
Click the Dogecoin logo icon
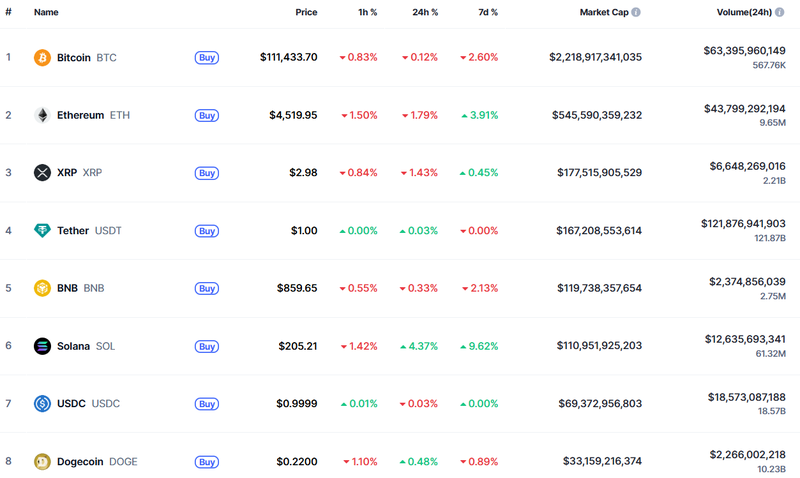pyautogui.click(x=42, y=462)
